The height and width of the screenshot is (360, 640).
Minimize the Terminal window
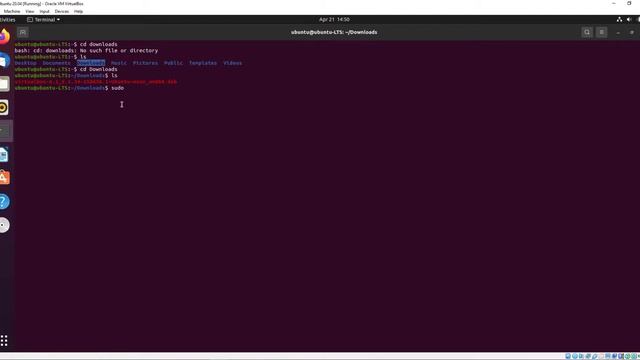(x=618, y=32)
